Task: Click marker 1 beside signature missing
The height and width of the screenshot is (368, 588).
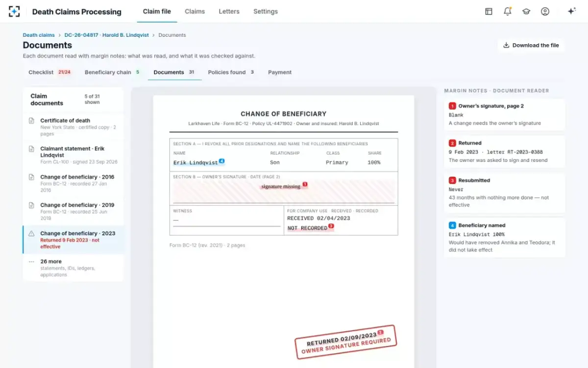Action: (x=305, y=184)
